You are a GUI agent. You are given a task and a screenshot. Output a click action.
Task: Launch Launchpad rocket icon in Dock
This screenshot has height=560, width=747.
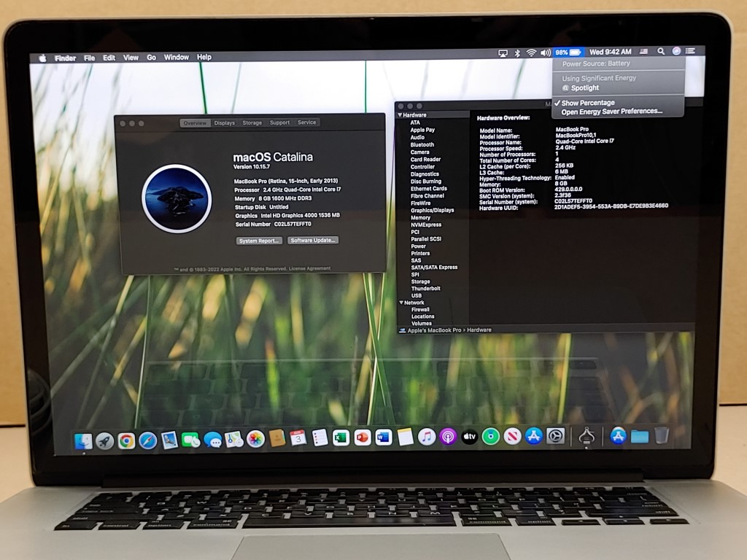(x=105, y=441)
